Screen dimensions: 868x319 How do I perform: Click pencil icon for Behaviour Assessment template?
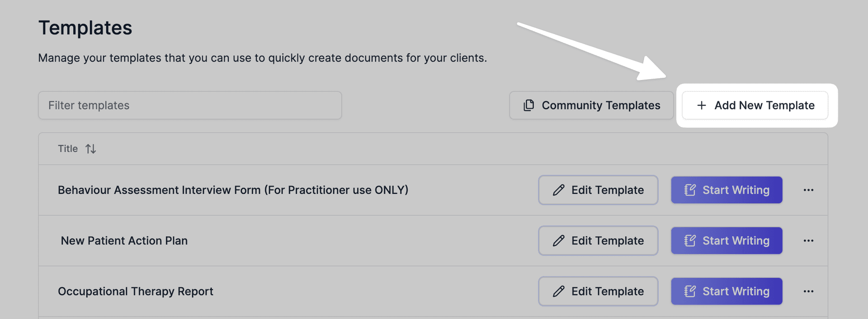pos(558,190)
